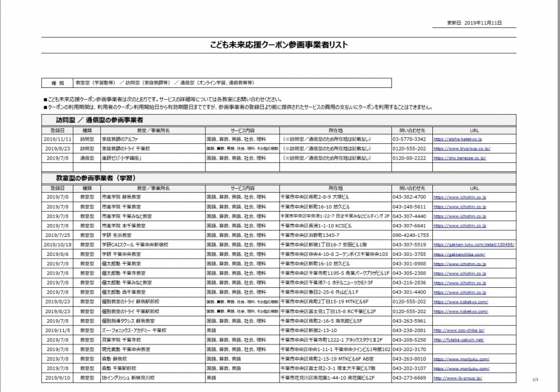Click the date 2019/11/5

tap(58, 330)
